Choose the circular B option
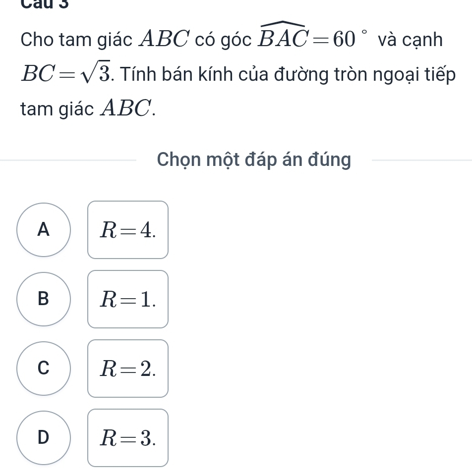This screenshot has height=476, width=472. pos(44,299)
